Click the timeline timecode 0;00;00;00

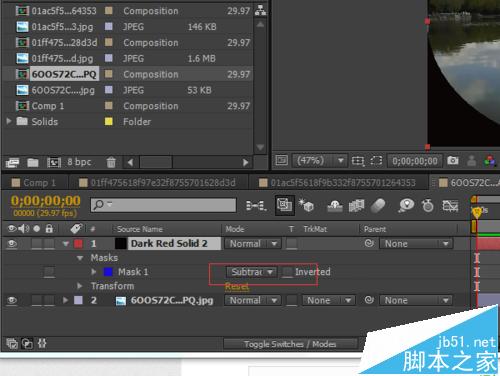(x=46, y=201)
